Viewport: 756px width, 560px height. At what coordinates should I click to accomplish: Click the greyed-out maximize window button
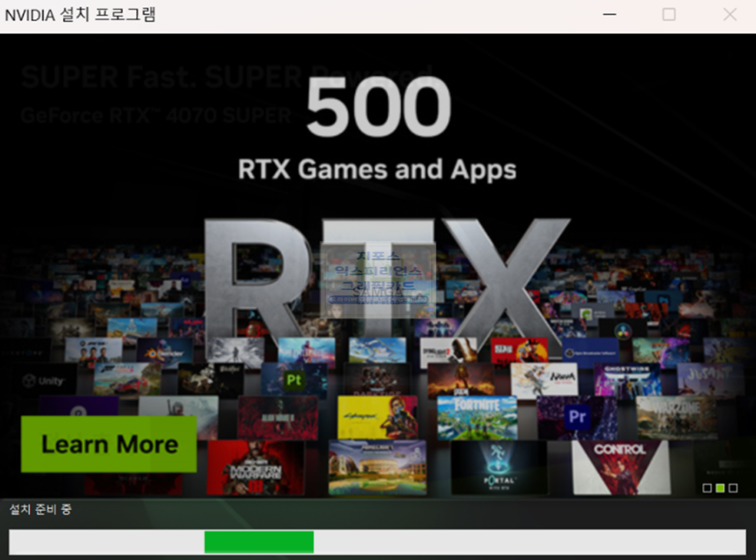(669, 15)
